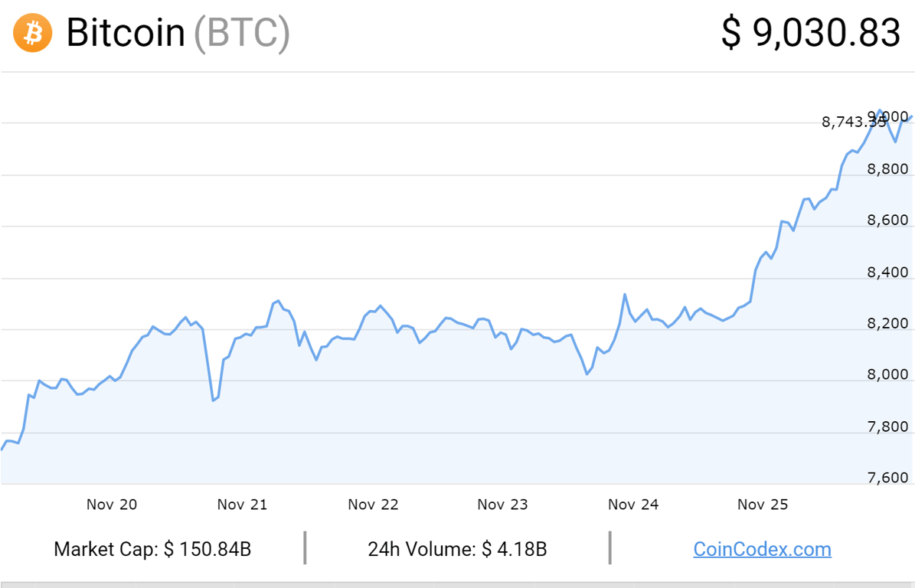Click the 8,200 price axis label

pos(887,324)
